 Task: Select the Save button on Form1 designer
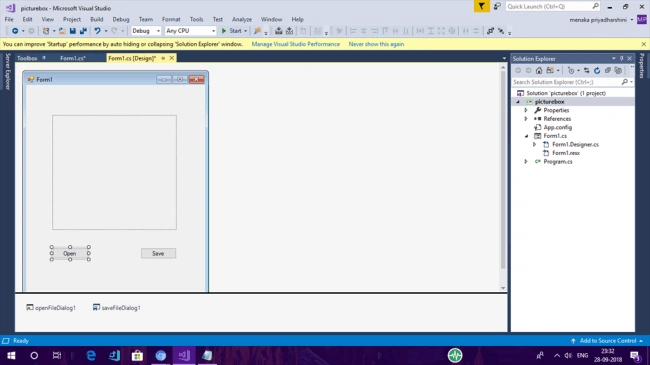coord(158,253)
